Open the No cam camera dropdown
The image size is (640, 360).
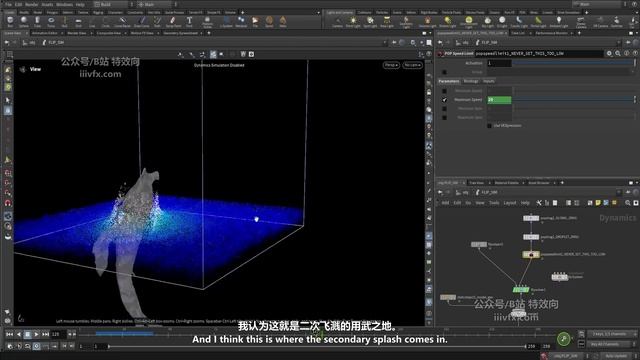click(412, 65)
